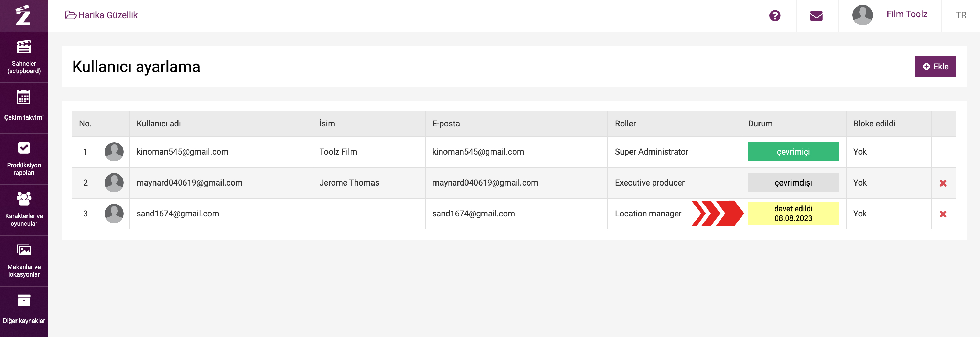Viewport: 980px width, 337px height.
Task: Remove user sand1674@gmail.com with red X
Action: 943,214
